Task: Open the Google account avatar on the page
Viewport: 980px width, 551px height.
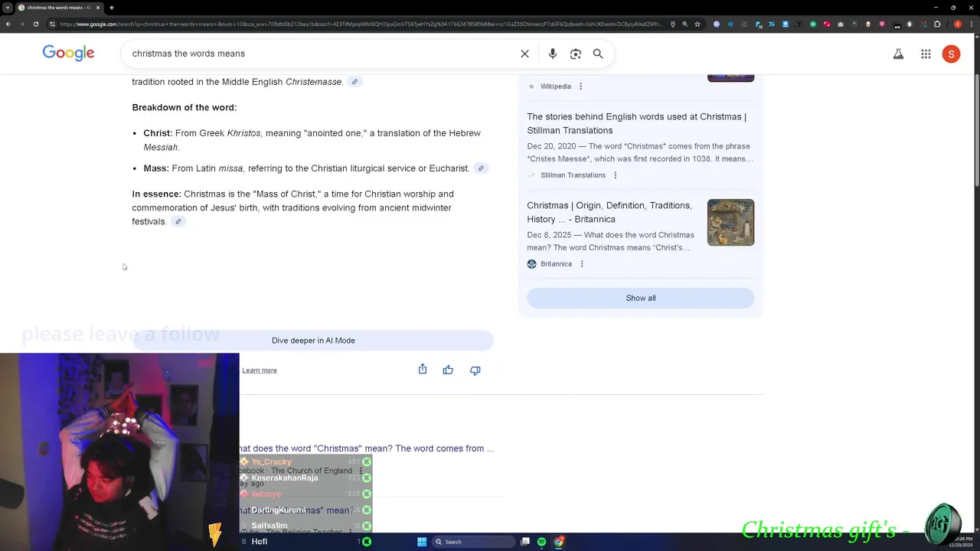Action: (x=951, y=54)
